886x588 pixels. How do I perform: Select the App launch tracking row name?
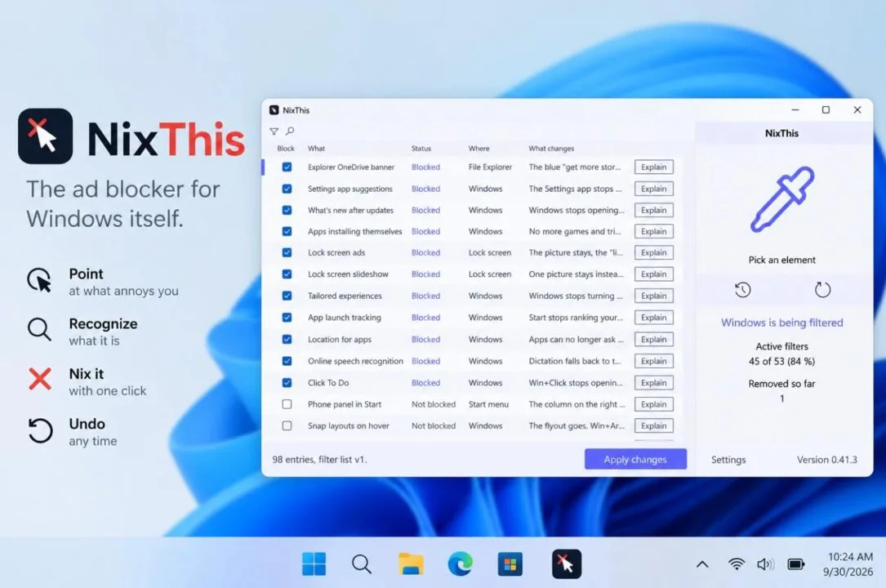tap(344, 318)
